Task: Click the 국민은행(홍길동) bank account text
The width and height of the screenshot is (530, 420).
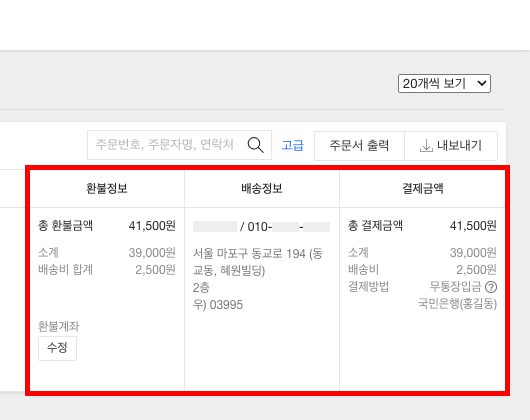Action: 457,304
